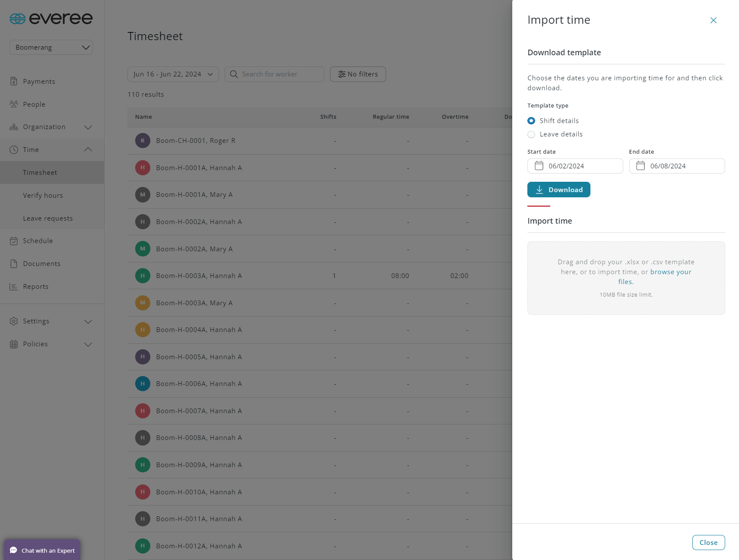
Task: Close the Import time panel with X
Action: click(713, 20)
